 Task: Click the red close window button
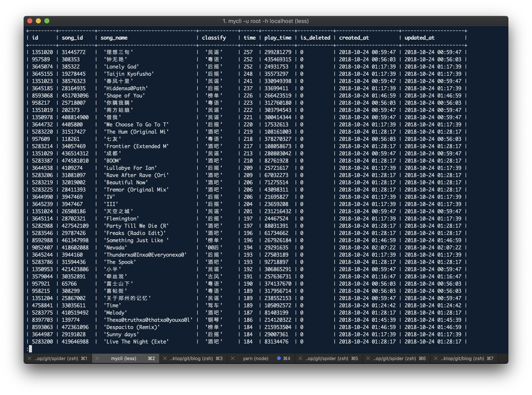coord(30,21)
